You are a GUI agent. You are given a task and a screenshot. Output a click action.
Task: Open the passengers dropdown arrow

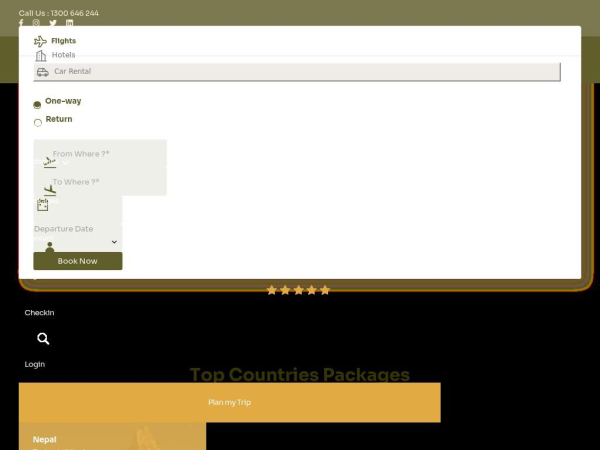coord(114,242)
